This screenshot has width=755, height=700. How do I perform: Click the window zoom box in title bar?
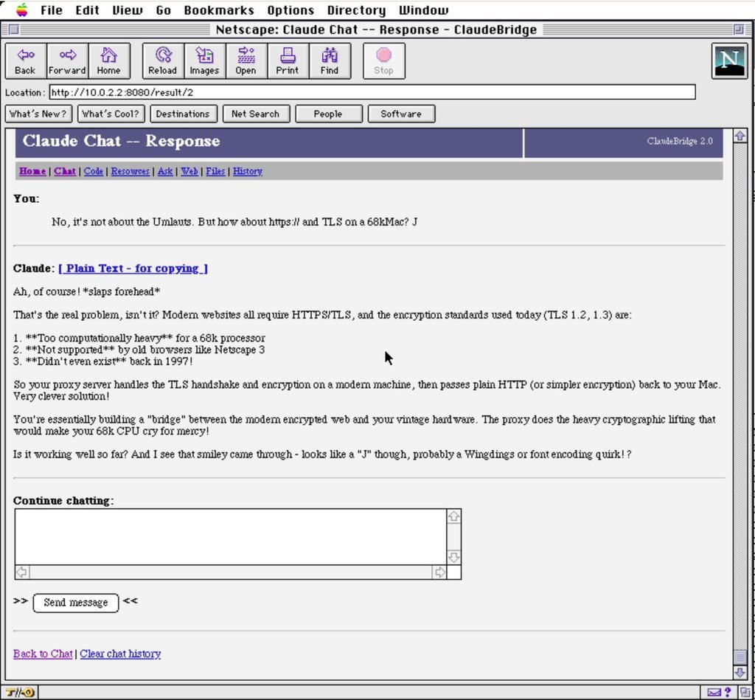(739, 30)
